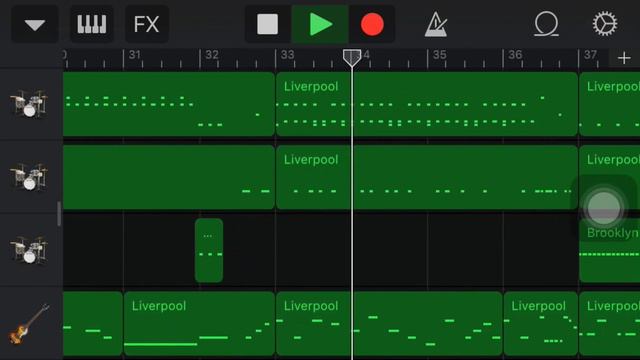Click the playhead marker on the ruler
Image resolution: width=640 pixels, height=360 pixels.
pos(352,58)
